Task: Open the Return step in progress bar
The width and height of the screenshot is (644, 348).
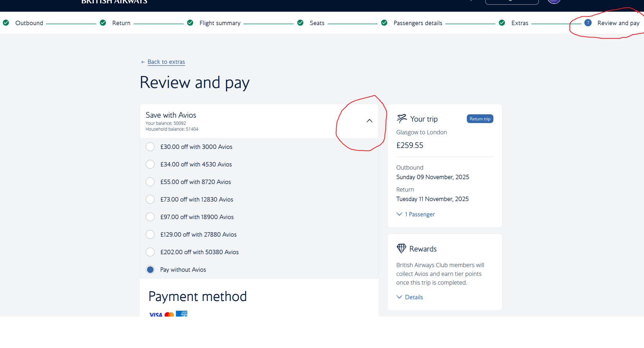Action: pyautogui.click(x=121, y=23)
